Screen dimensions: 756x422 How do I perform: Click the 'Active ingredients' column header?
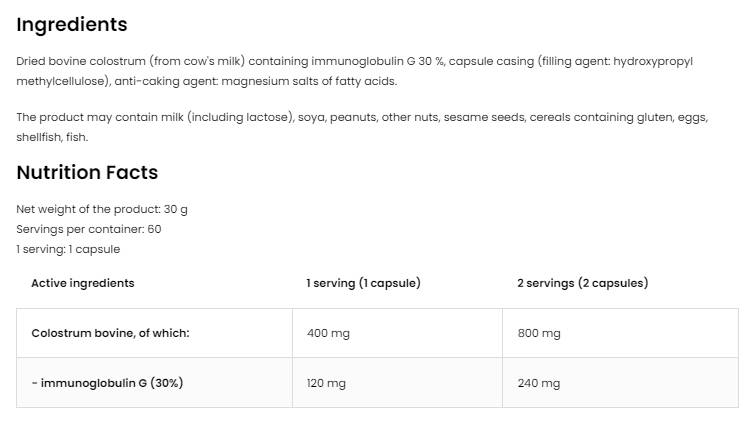click(x=83, y=283)
